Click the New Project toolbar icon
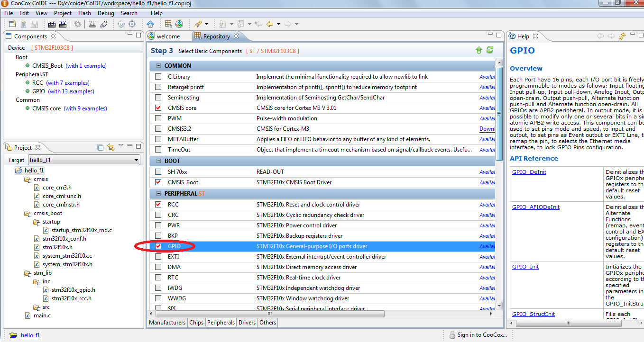Screen dimensions: 644x342 point(13,24)
